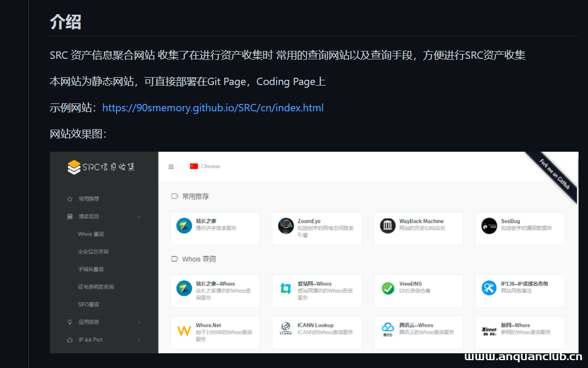Select the 爱站网--Whois green icon
588x368 pixels.
[x=286, y=287]
